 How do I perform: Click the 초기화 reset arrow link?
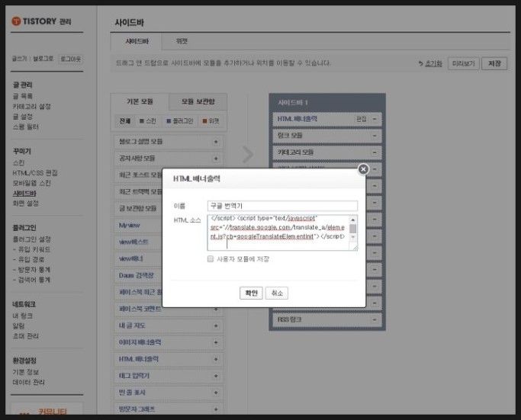pyautogui.click(x=431, y=63)
